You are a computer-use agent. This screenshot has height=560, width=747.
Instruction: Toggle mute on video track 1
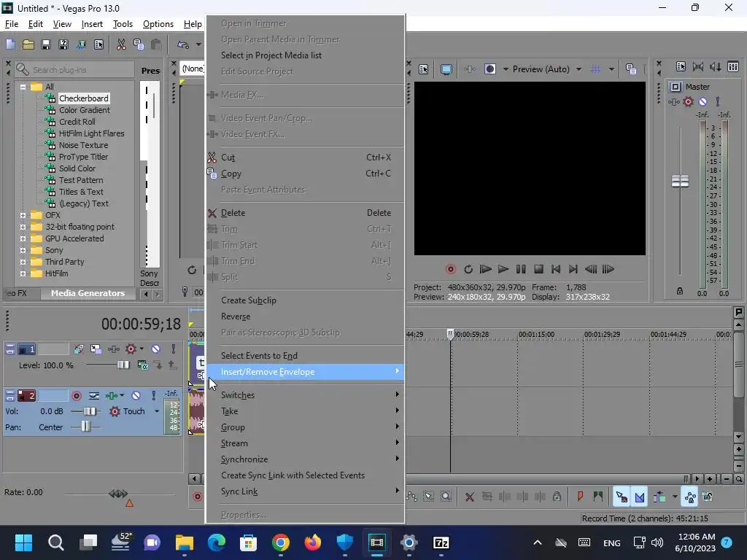click(156, 349)
